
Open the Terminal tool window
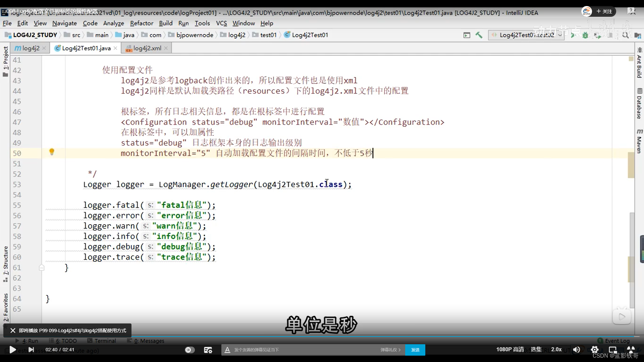(x=102, y=341)
